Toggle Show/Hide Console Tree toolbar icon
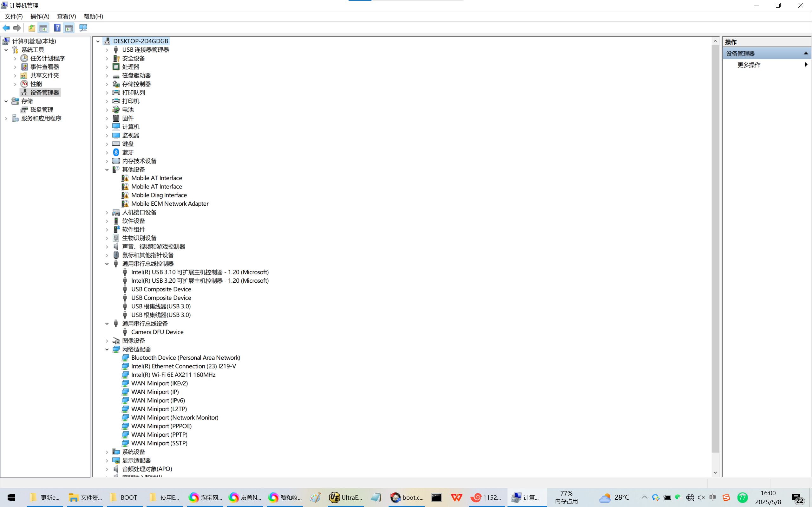The height and width of the screenshot is (507, 812). point(43,28)
